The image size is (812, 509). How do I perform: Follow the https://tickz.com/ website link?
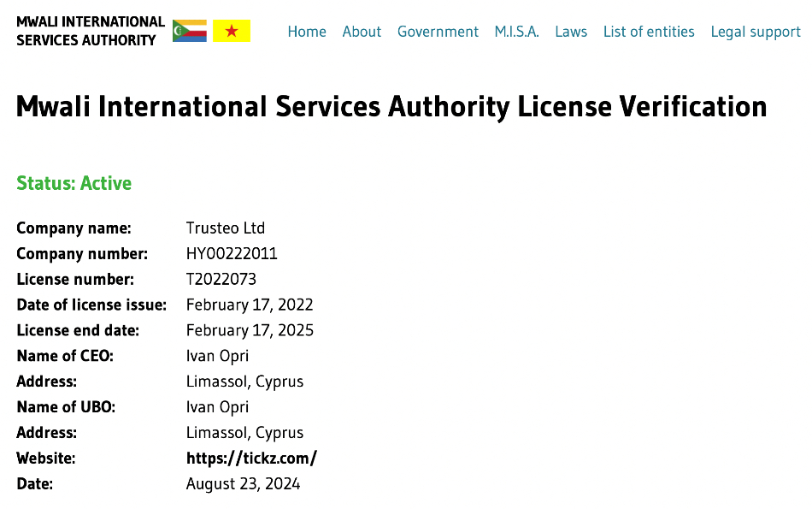pyautogui.click(x=251, y=459)
